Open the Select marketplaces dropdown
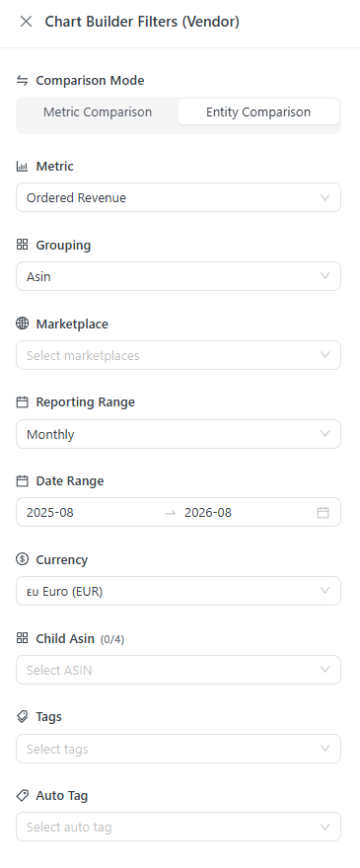The height and width of the screenshot is (868, 360). [x=179, y=355]
